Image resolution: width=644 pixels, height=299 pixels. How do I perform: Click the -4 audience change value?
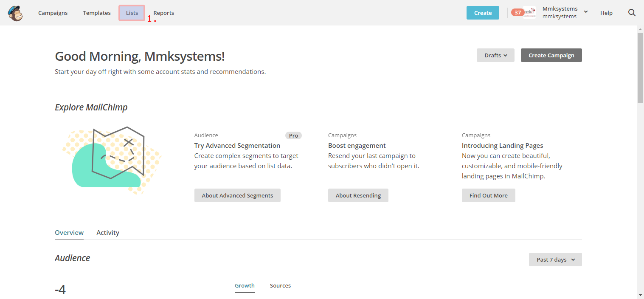[x=60, y=290]
